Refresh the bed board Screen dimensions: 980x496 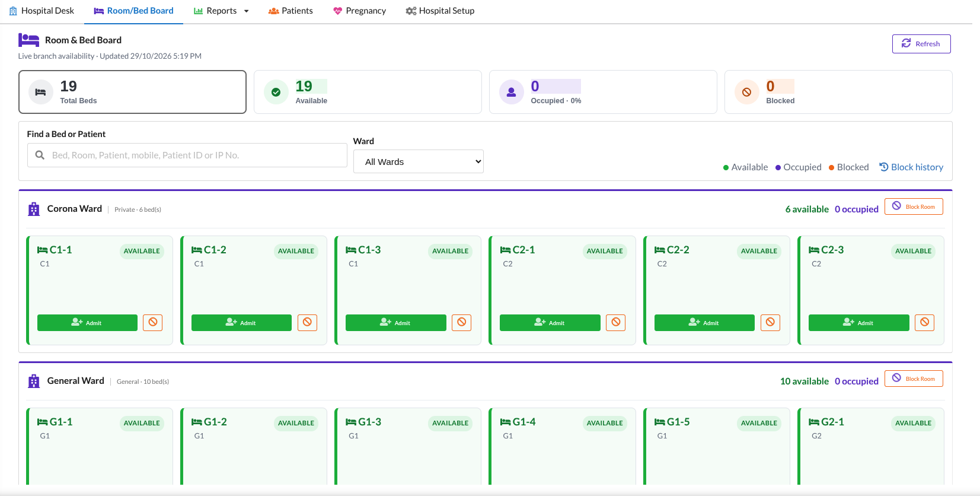tap(921, 44)
